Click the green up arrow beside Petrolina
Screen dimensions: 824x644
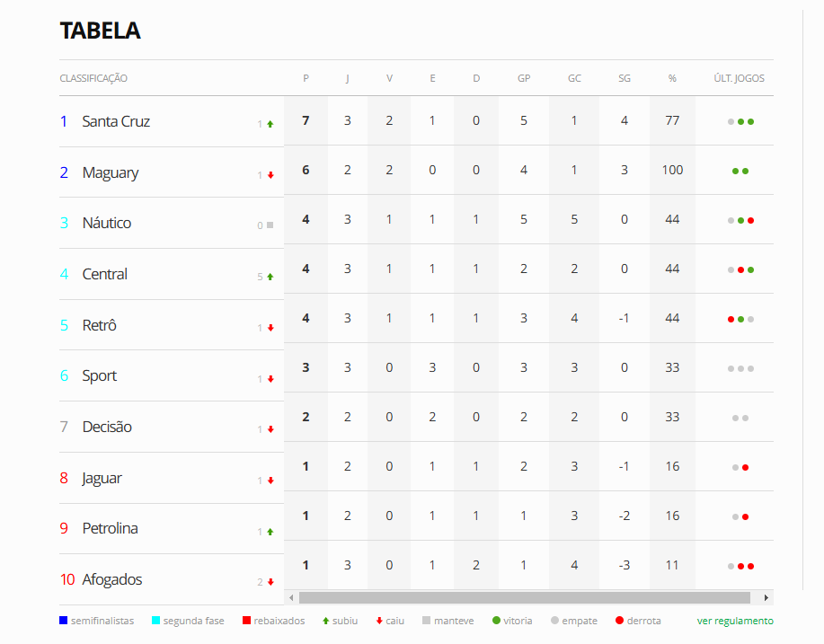tap(270, 532)
